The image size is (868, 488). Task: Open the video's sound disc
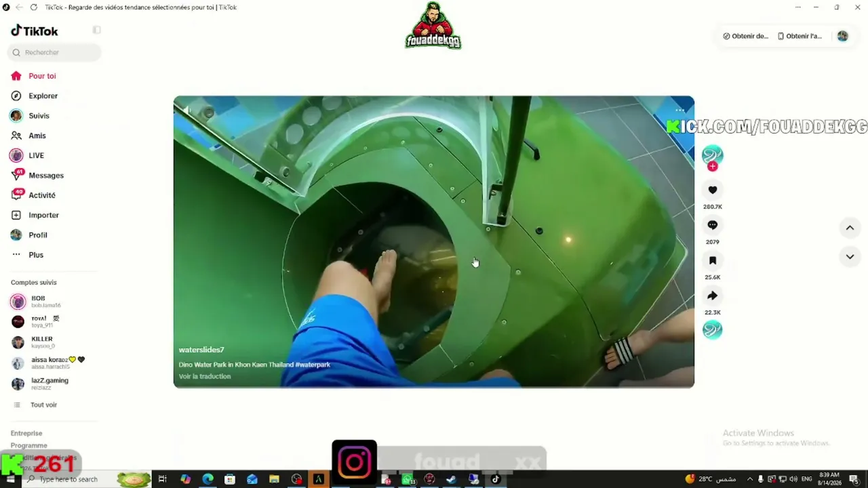click(x=712, y=330)
